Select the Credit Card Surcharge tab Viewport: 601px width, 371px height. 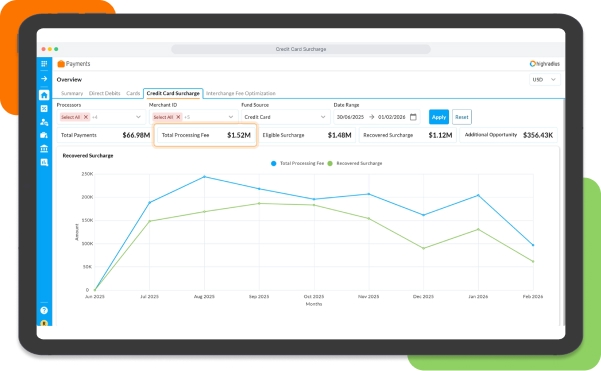(173, 93)
